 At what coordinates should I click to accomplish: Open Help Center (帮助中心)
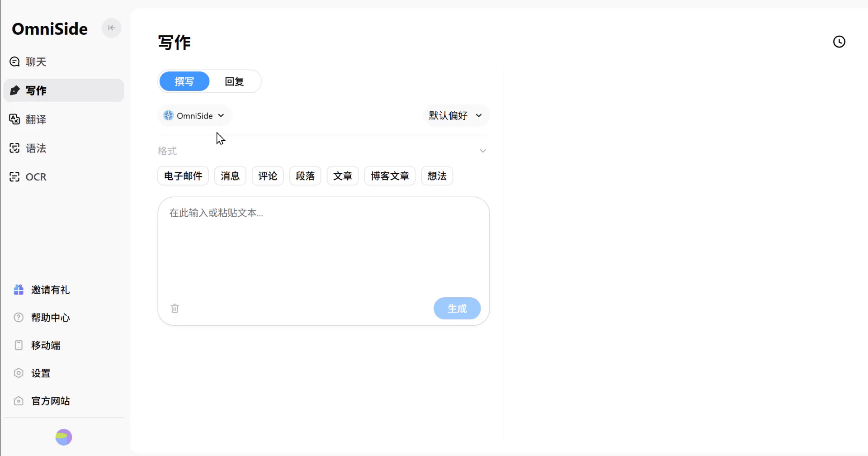50,318
